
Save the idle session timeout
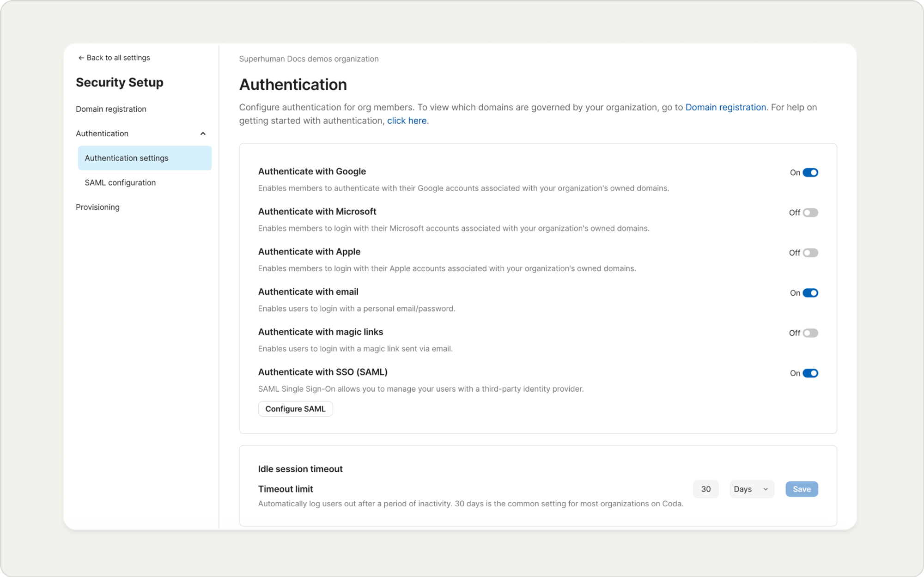click(x=802, y=489)
